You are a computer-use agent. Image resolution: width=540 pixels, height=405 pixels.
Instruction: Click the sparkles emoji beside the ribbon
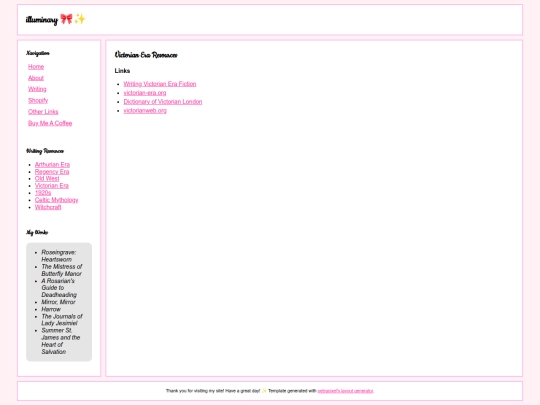pos(80,19)
